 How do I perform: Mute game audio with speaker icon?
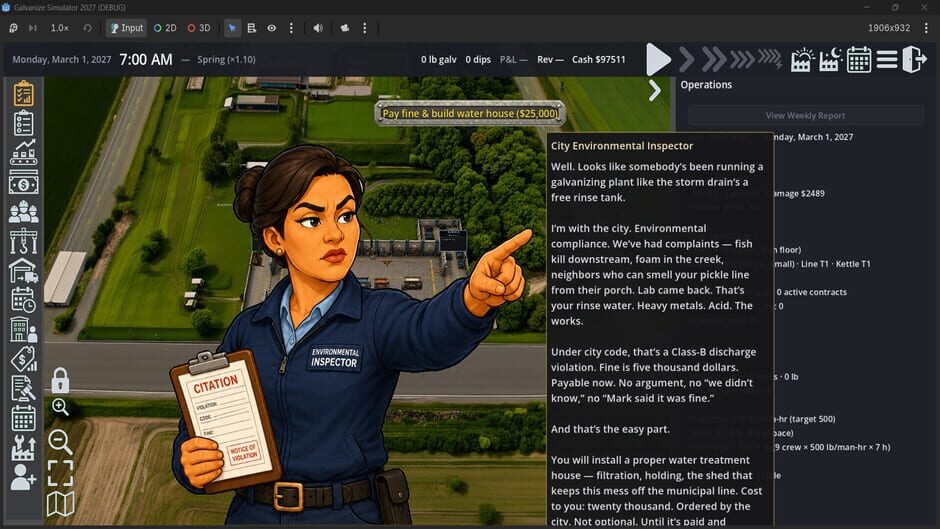click(318, 28)
